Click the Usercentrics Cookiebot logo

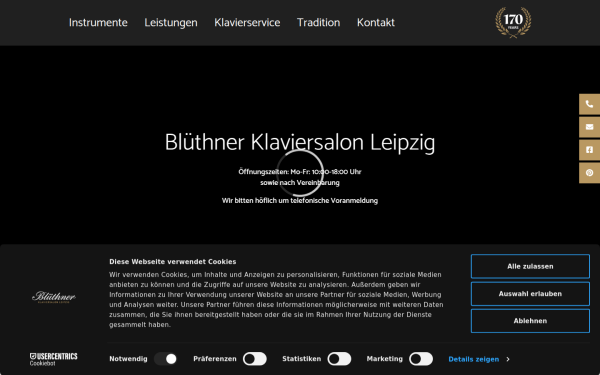(54, 359)
